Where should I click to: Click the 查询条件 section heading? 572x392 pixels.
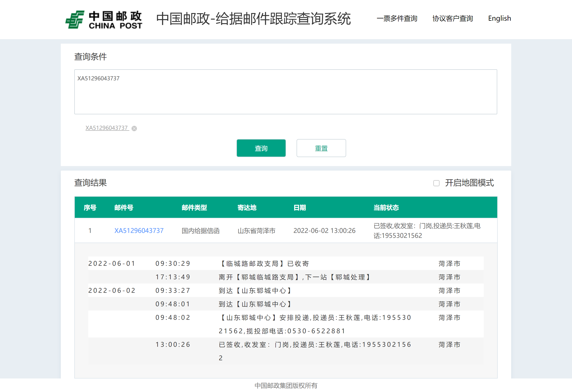[90, 56]
